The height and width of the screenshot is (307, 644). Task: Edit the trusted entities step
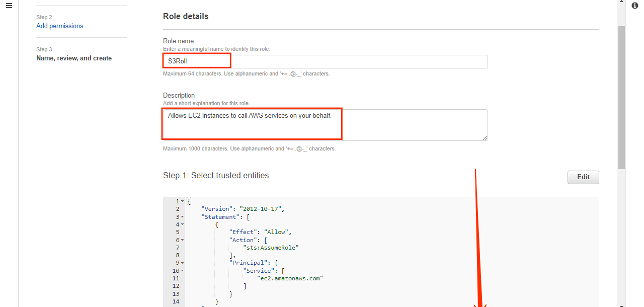(583, 177)
